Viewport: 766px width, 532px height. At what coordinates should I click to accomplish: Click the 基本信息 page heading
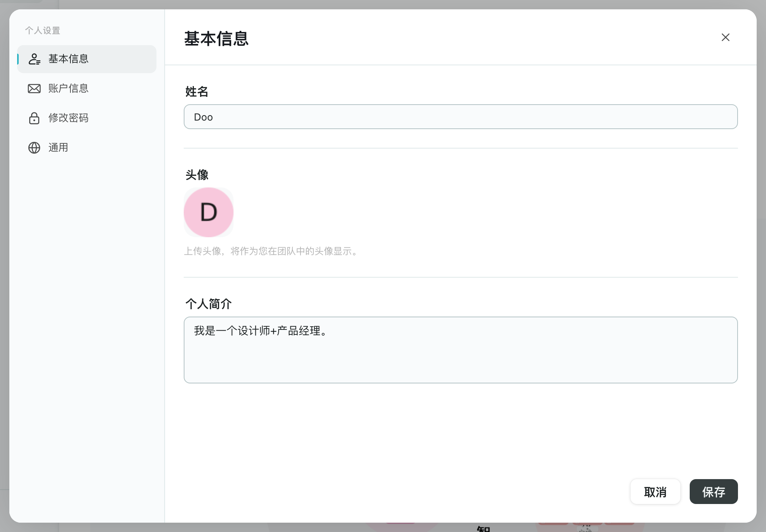coord(216,38)
